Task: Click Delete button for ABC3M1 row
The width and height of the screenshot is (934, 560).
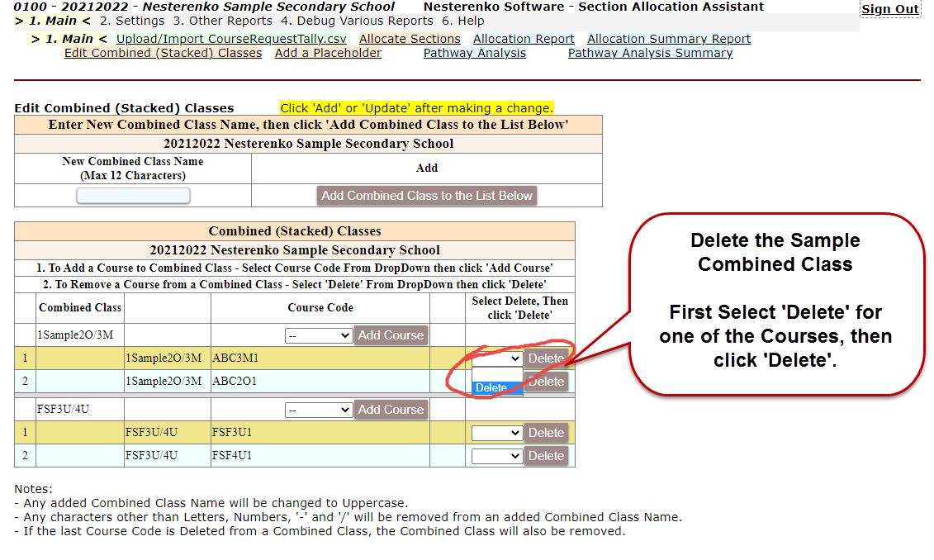Action: point(546,358)
